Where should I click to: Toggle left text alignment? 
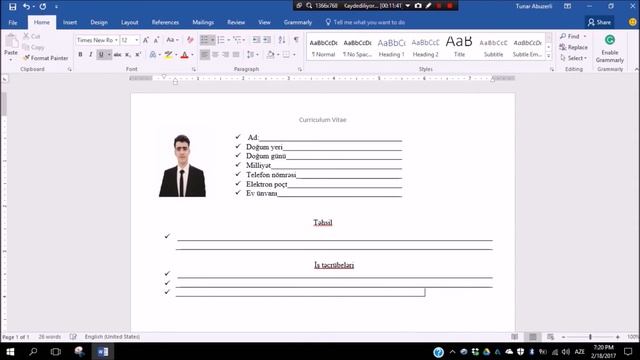coord(204,54)
